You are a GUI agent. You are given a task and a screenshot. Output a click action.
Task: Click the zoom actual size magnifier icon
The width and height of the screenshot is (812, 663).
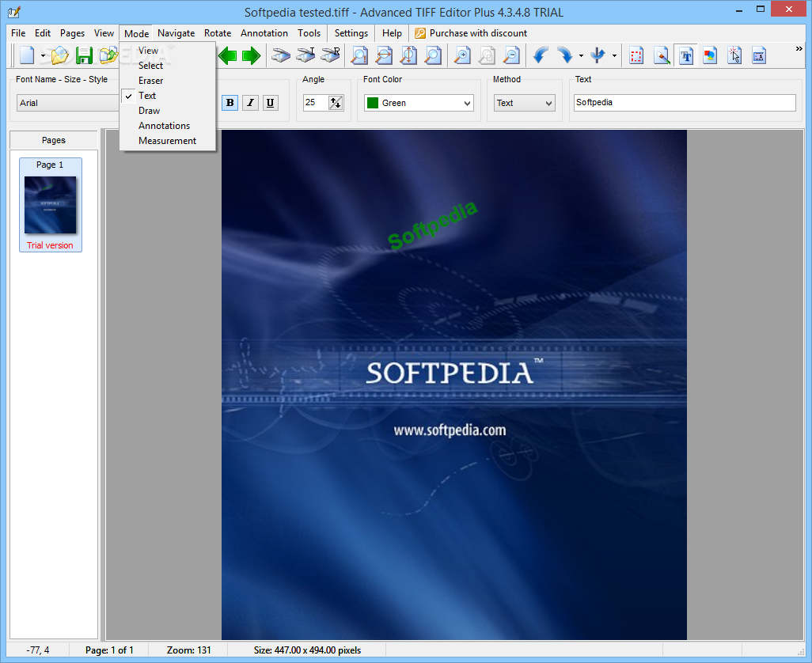pyautogui.click(x=359, y=55)
